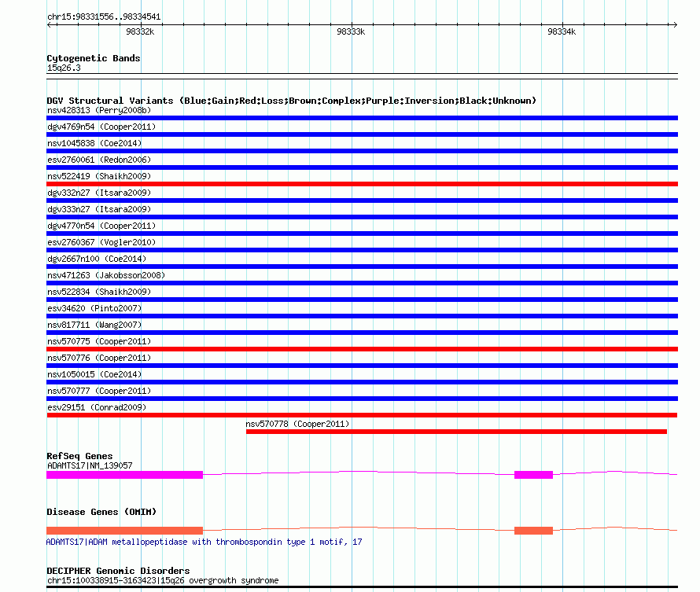Click the nsv570778 (Cooper2011) short red bar
The width and height of the screenshot is (700, 592).
(456, 432)
